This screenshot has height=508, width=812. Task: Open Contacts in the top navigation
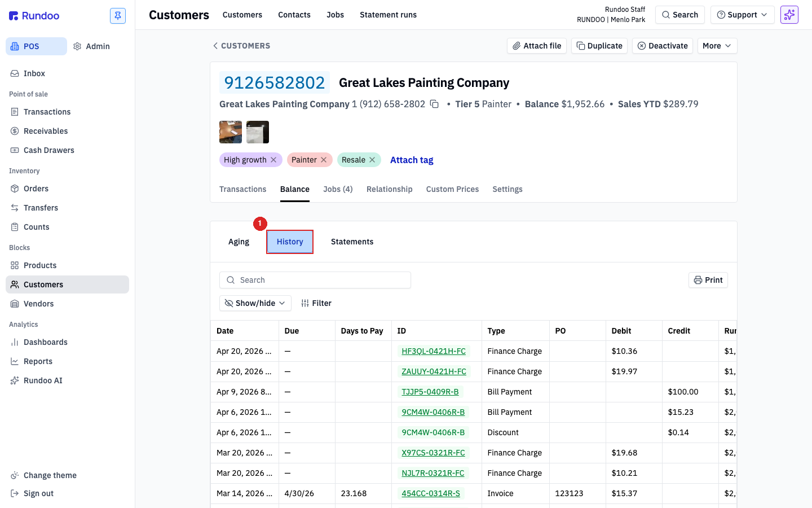[x=294, y=15]
